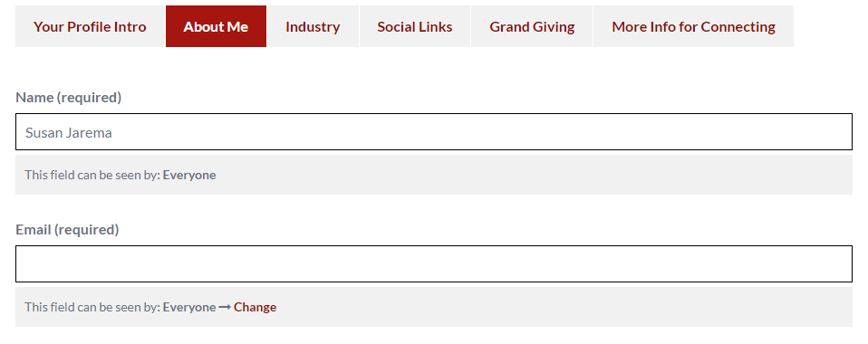The width and height of the screenshot is (868, 344).
Task: Click the visibility notice under the Name field
Action: (121, 175)
